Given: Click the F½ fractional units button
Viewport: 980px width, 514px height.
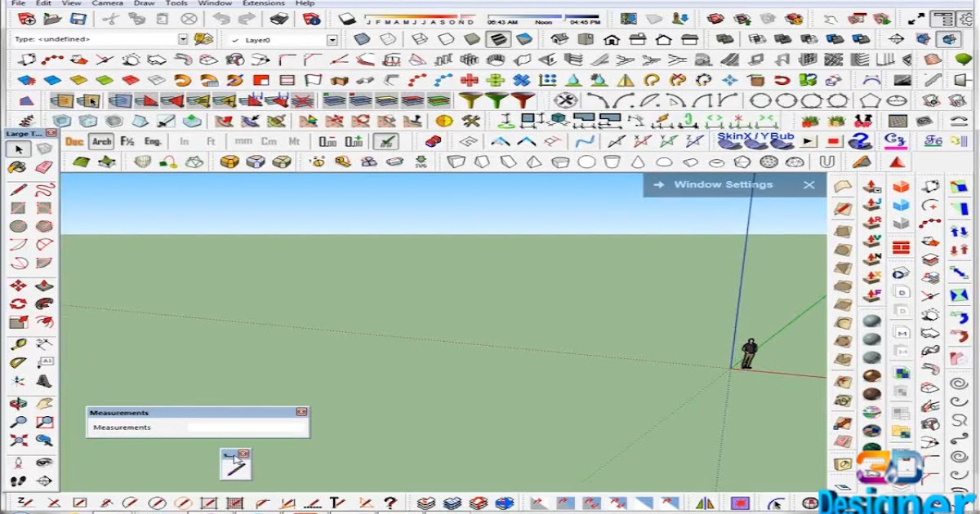Looking at the screenshot, I should click(x=127, y=142).
